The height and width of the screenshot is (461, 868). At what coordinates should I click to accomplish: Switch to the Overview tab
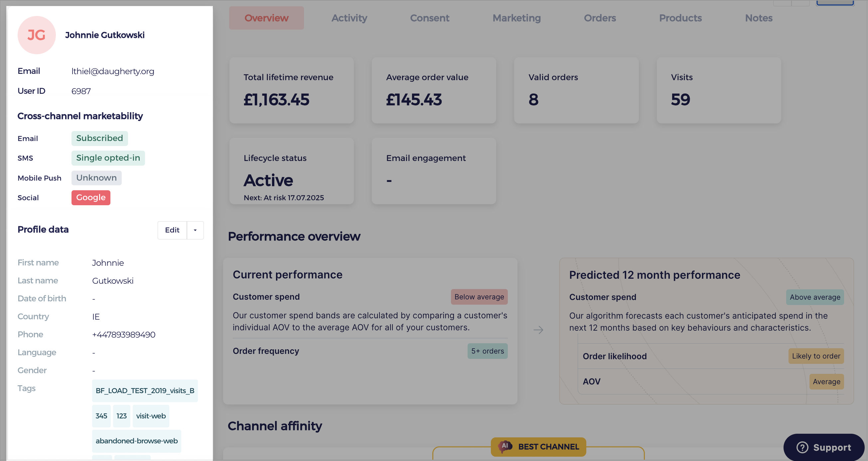tap(266, 18)
